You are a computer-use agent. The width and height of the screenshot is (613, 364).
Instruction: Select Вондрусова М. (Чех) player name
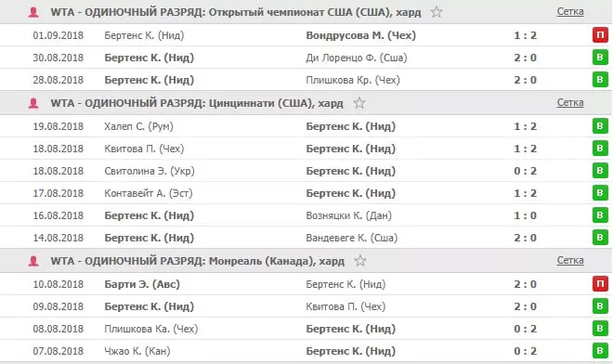pos(361,35)
